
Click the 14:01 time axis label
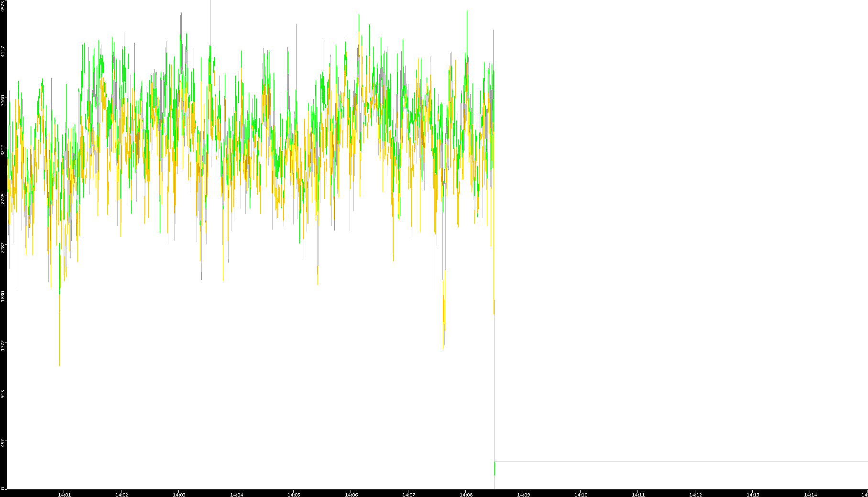(64, 495)
